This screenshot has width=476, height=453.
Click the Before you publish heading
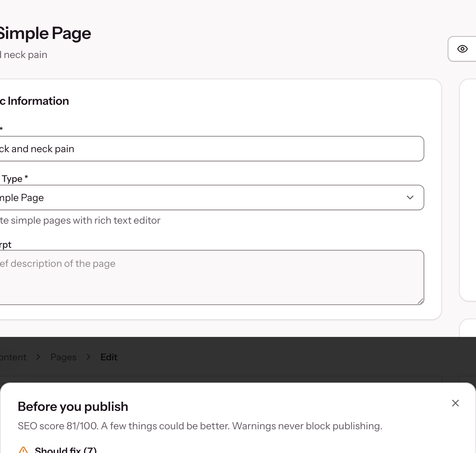[x=73, y=407]
